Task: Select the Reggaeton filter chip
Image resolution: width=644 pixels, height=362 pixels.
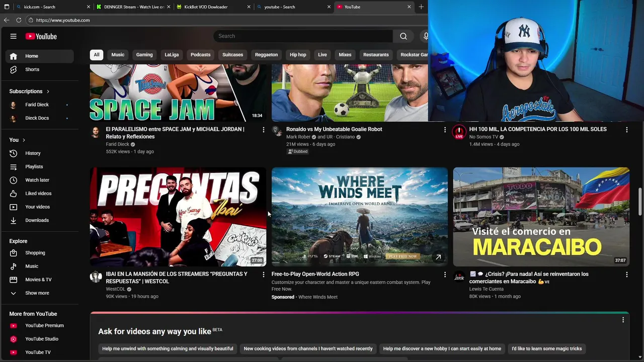Action: 266,55
